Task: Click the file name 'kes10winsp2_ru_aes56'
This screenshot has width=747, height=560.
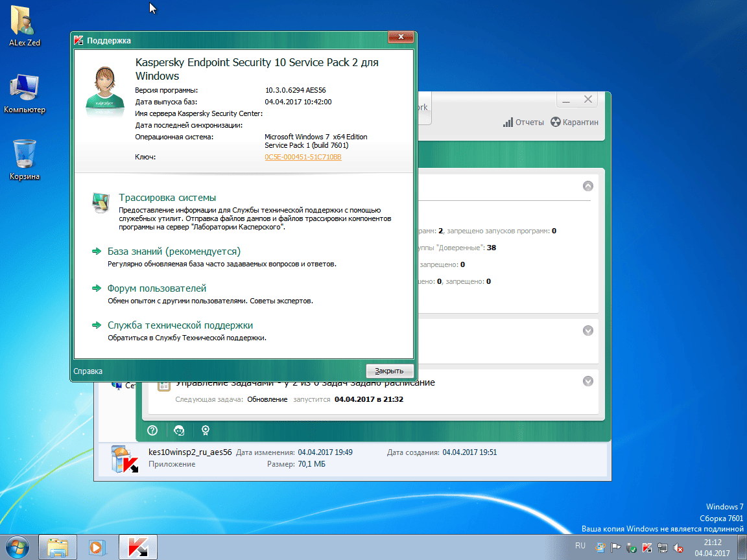Action: tap(190, 452)
